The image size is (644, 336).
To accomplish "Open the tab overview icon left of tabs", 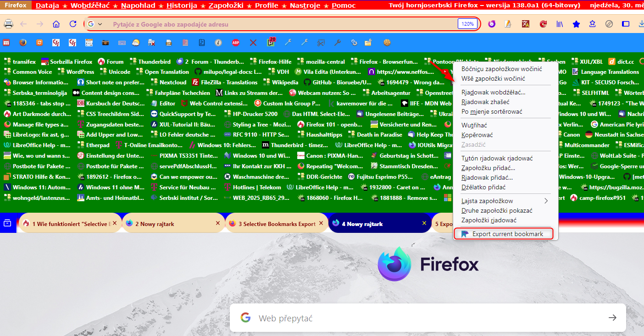I will pyautogui.click(x=7, y=223).
